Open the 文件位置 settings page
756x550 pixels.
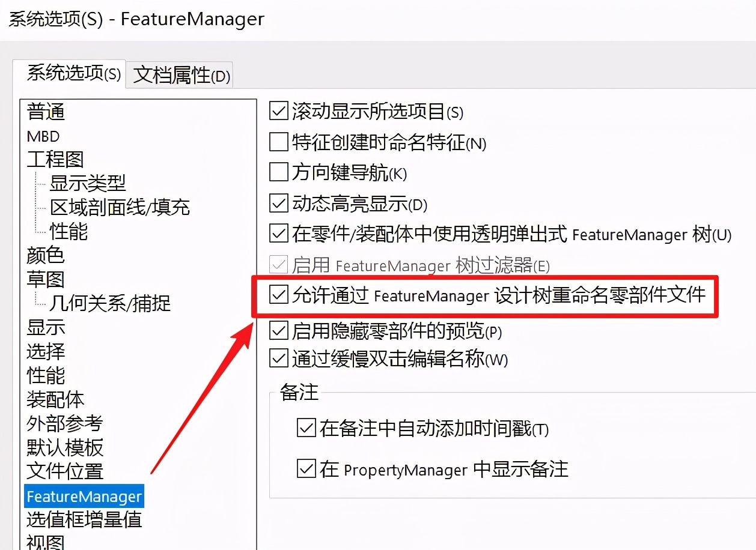click(x=64, y=471)
